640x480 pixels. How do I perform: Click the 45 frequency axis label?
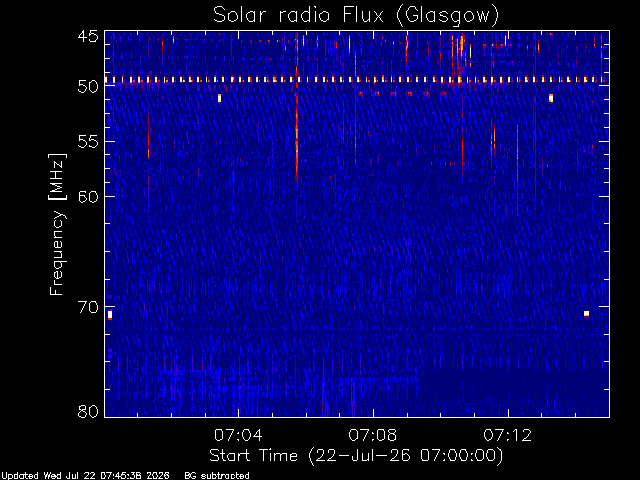(88, 37)
